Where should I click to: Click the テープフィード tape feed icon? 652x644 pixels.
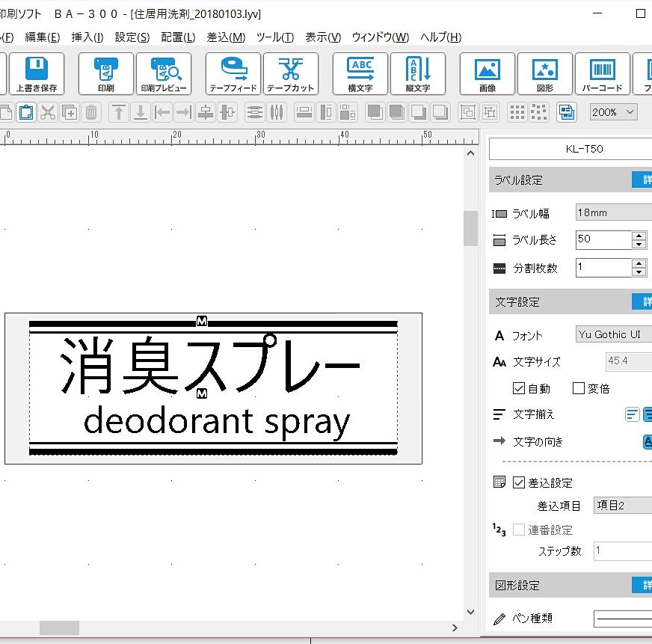pos(233,73)
